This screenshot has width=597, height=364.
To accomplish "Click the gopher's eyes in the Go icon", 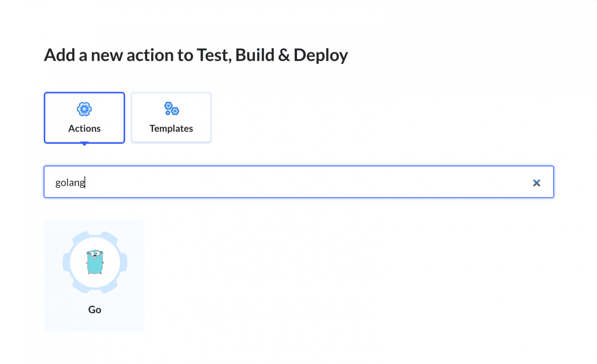I will 94,253.
